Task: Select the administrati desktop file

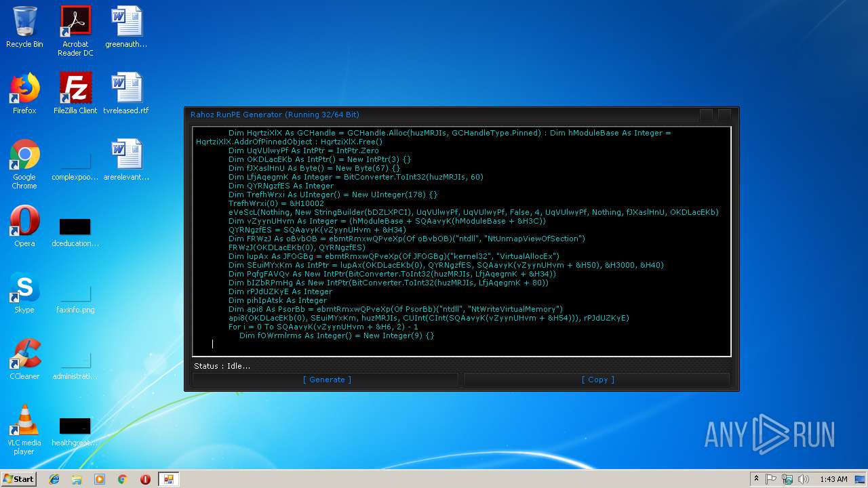Action: pyautogui.click(x=75, y=364)
